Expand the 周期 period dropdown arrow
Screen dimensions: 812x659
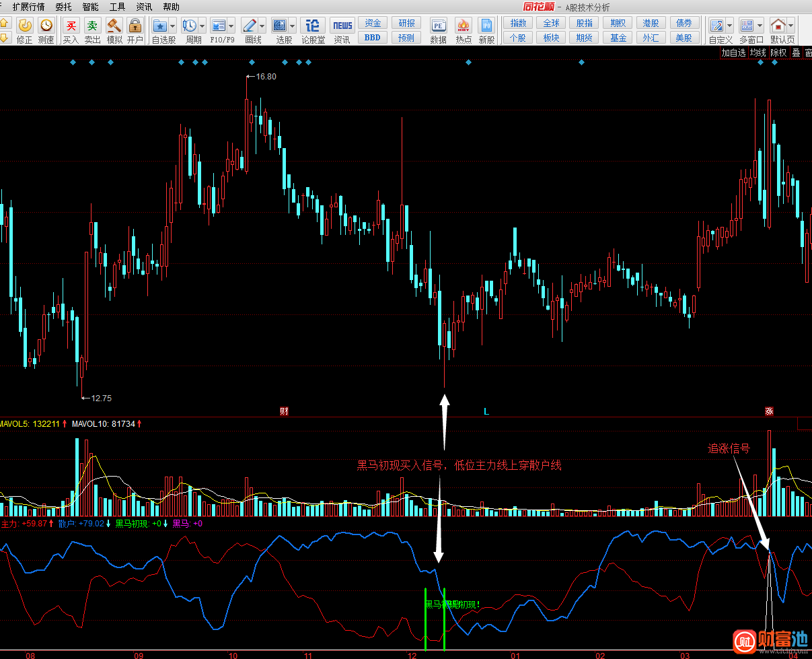(202, 26)
